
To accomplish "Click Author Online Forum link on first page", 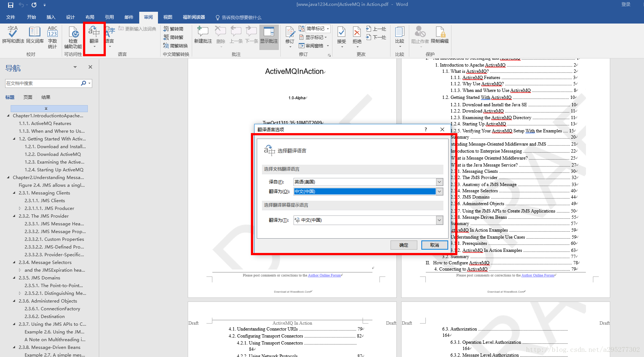I will pos(324,275).
